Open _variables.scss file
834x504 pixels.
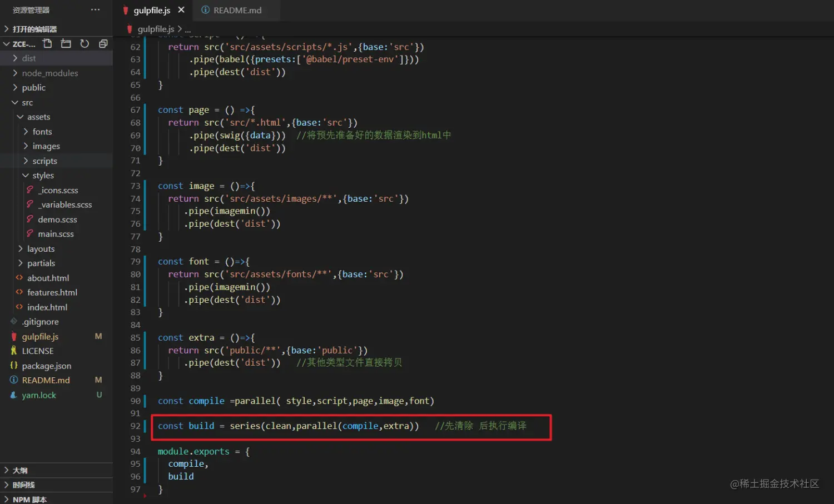pos(56,204)
